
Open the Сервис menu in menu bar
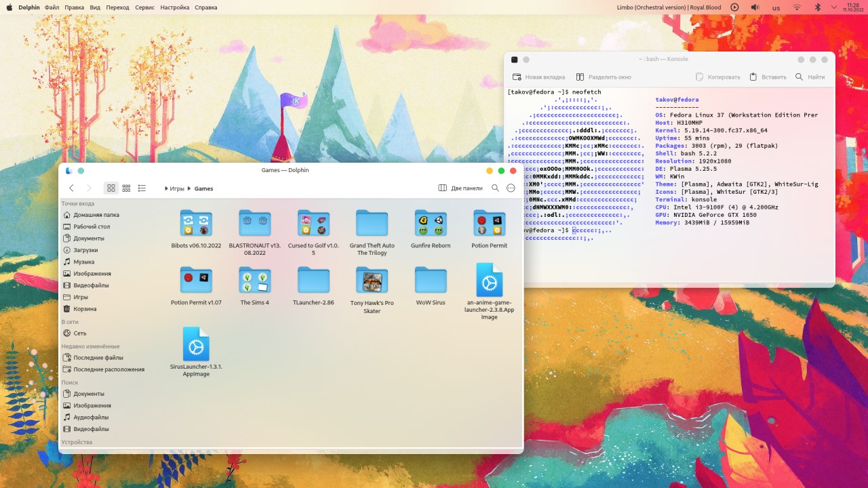144,7
